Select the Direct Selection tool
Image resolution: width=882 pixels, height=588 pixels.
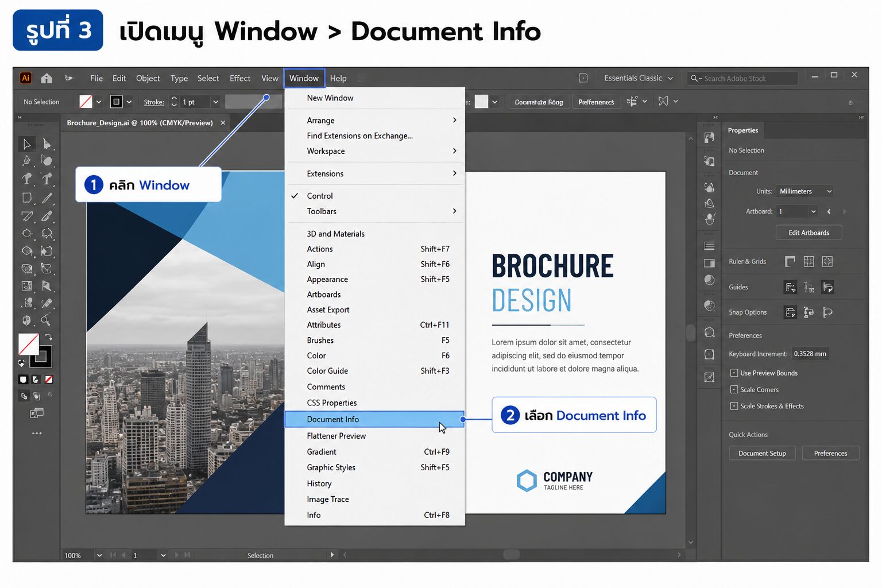tap(47, 144)
